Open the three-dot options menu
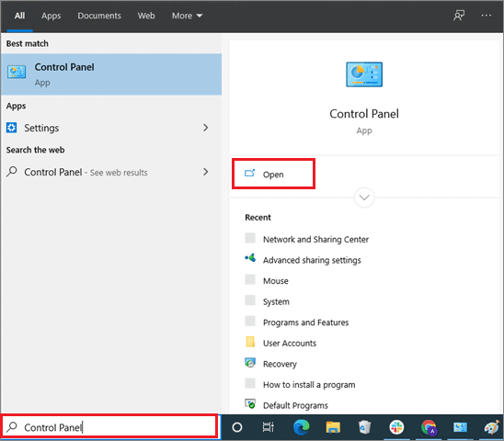 pos(486,16)
